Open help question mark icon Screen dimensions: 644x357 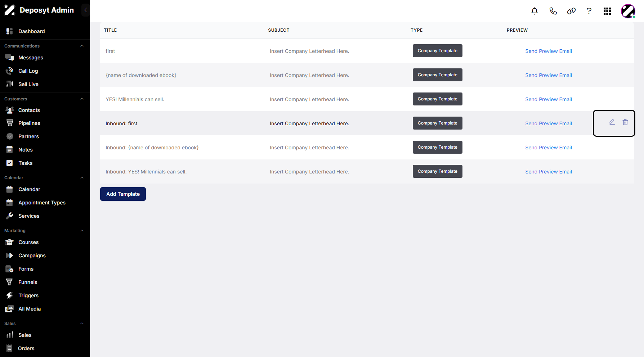589,11
